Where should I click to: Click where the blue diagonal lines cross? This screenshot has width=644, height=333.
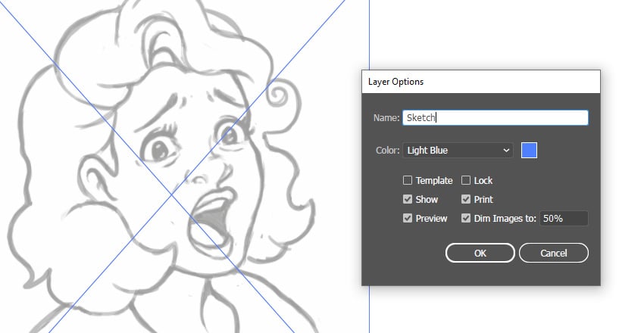point(173,194)
